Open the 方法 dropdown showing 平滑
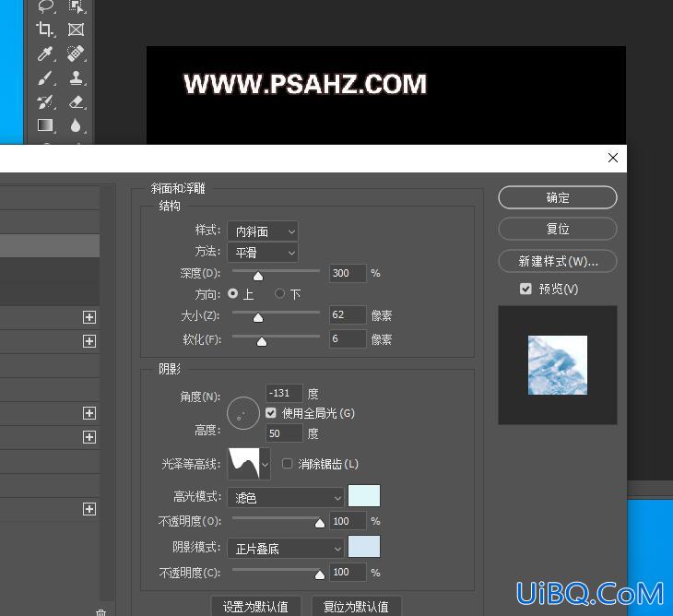Screen dimensions: 673x616 263,253
